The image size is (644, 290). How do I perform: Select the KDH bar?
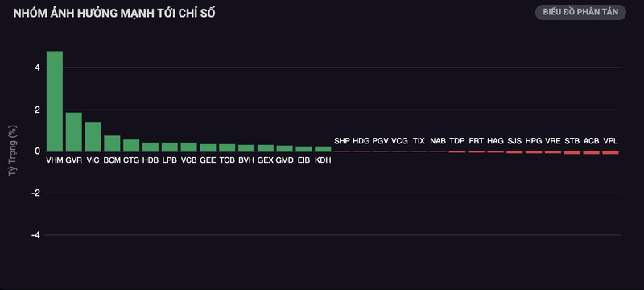click(323, 149)
